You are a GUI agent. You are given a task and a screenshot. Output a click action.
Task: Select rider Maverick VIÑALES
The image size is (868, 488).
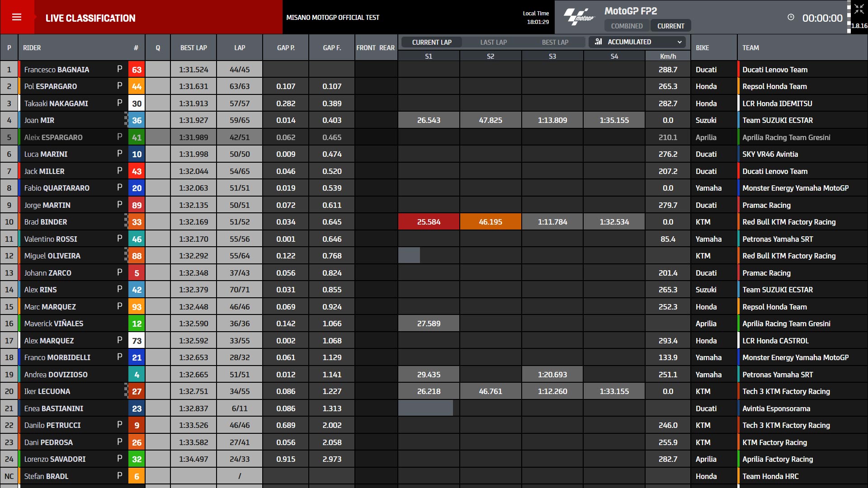53,324
